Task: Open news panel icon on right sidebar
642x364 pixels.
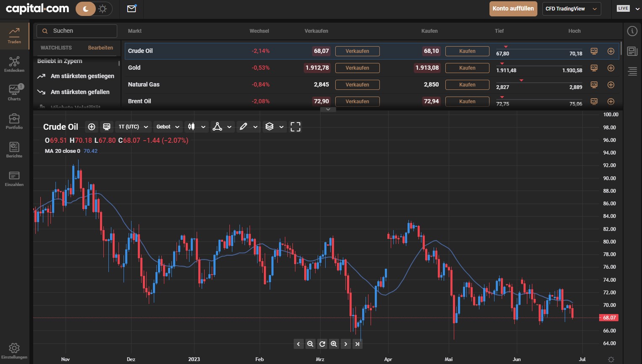Action: (632, 51)
